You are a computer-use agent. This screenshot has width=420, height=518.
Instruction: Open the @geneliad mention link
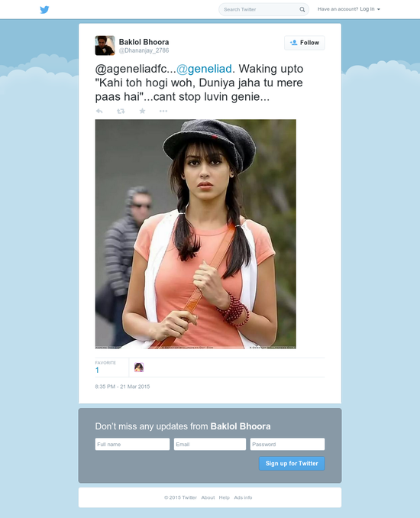(204, 69)
